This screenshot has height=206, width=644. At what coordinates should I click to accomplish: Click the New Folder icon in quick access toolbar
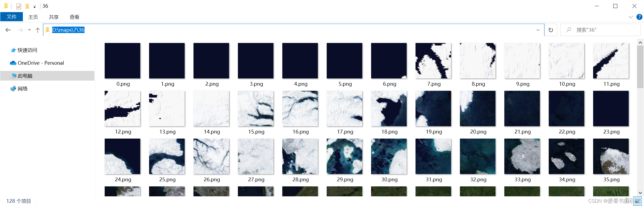coord(27,6)
